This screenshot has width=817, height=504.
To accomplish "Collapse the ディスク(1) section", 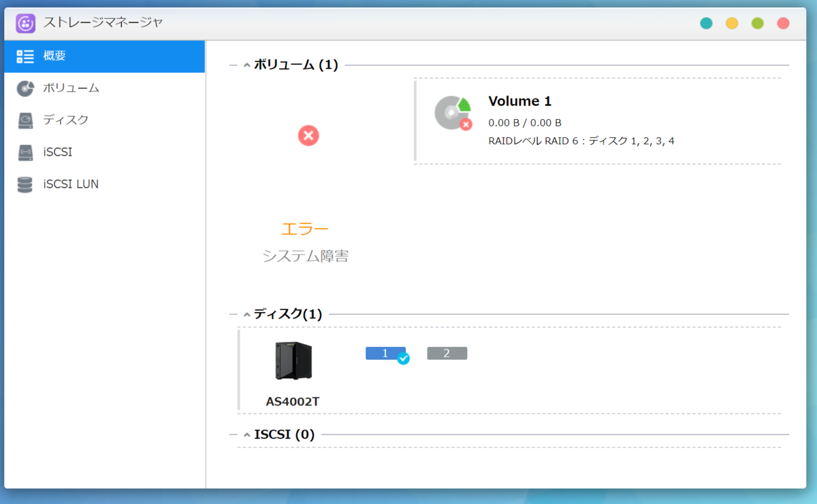I will 246,314.
